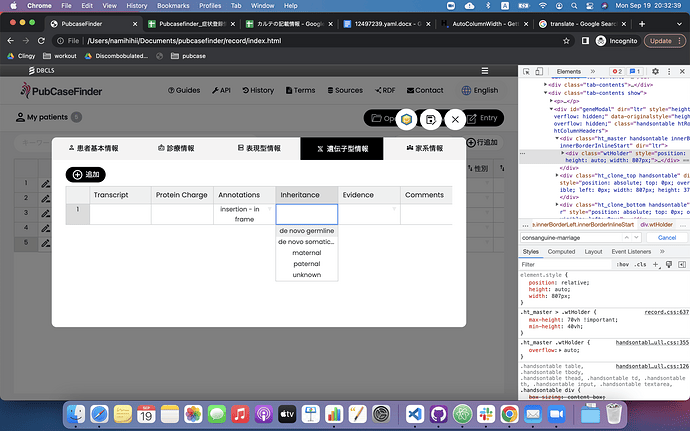Close the modal with the X button
The width and height of the screenshot is (690, 431).
pyautogui.click(x=455, y=119)
